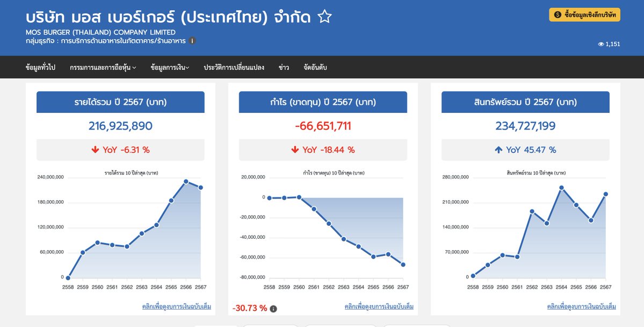Screen dimensions: 644x327
Task: Click the red down arrow beside YoY -6.31 %
Action: [95, 150]
